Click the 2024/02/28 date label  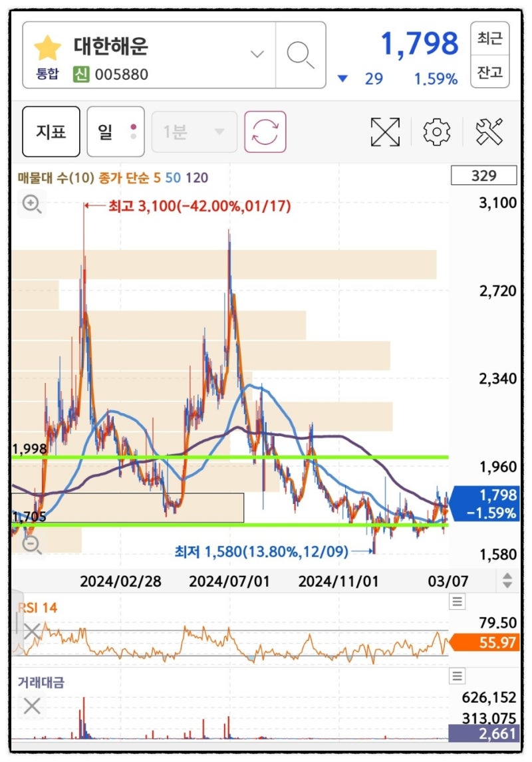point(120,581)
